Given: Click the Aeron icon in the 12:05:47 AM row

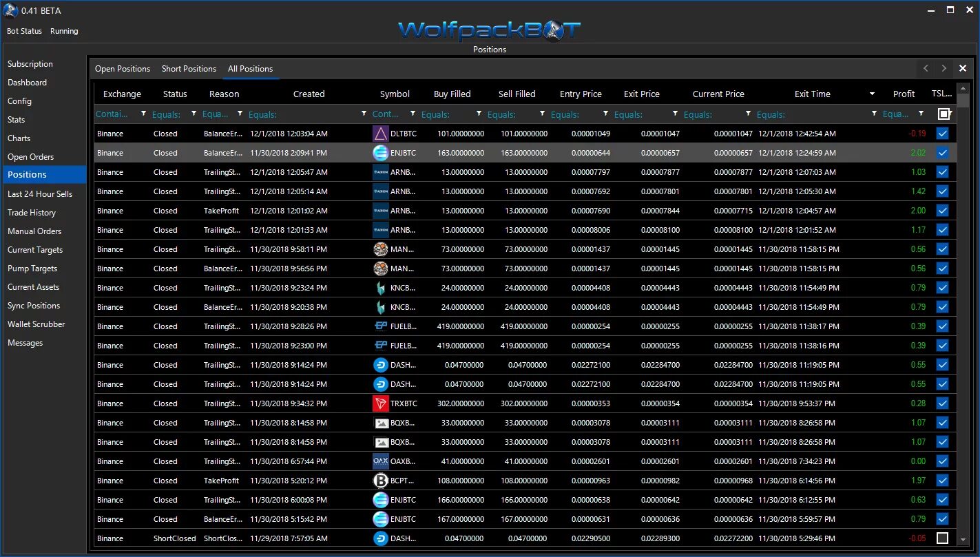Looking at the screenshot, I should pyautogui.click(x=381, y=172).
